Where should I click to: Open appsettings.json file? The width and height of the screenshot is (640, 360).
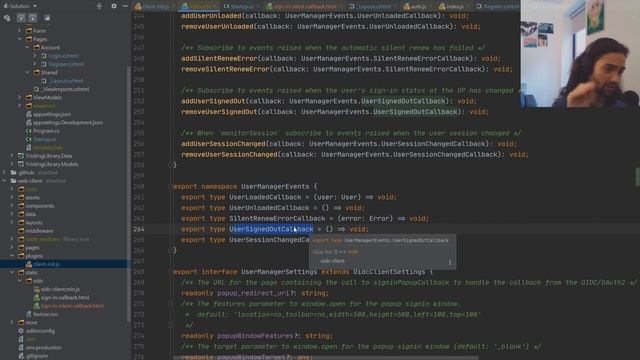(x=52, y=114)
